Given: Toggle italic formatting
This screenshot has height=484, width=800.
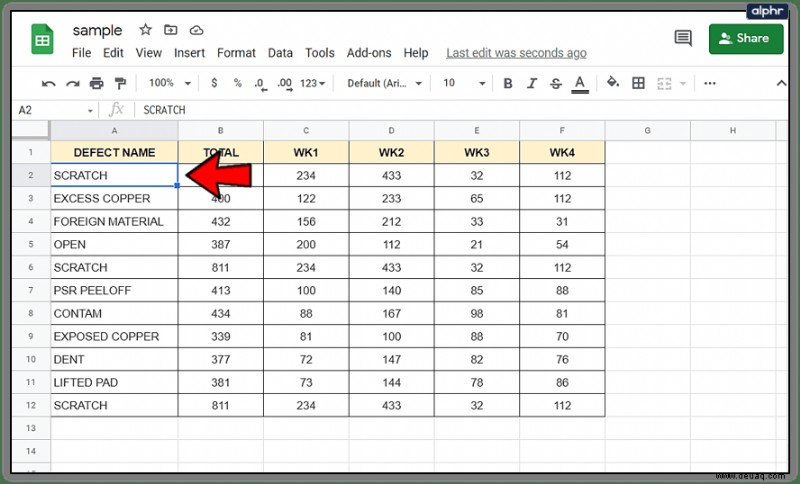Looking at the screenshot, I should 532,83.
